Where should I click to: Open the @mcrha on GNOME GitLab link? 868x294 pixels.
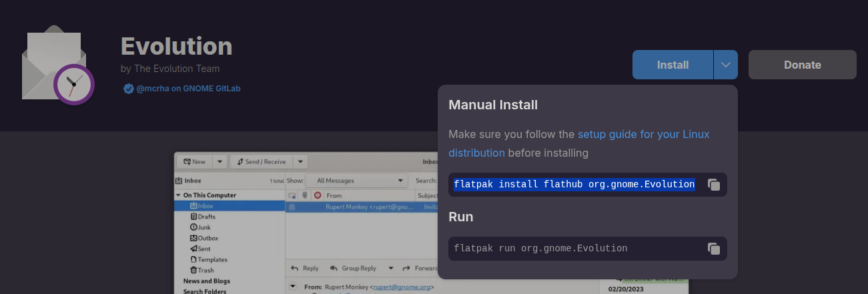click(x=188, y=88)
